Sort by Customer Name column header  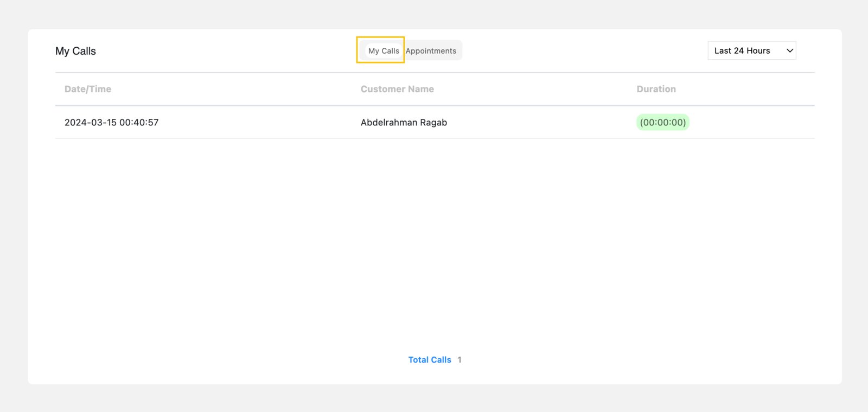pyautogui.click(x=397, y=89)
